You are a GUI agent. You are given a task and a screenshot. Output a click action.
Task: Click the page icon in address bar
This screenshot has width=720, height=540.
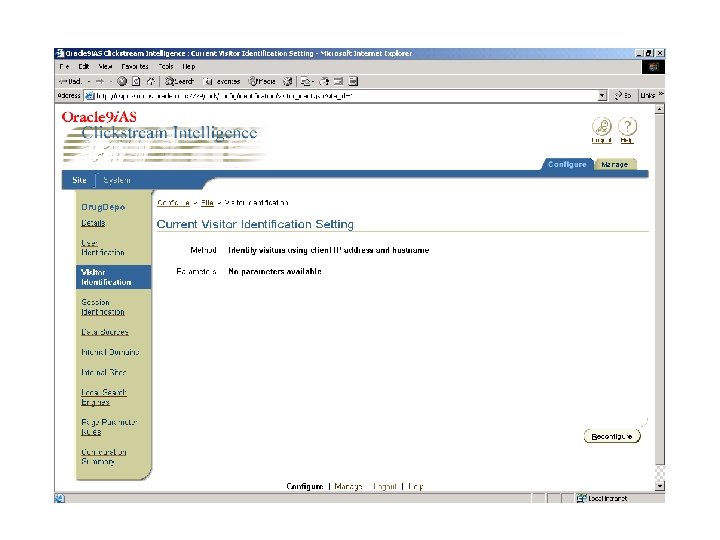(89, 96)
